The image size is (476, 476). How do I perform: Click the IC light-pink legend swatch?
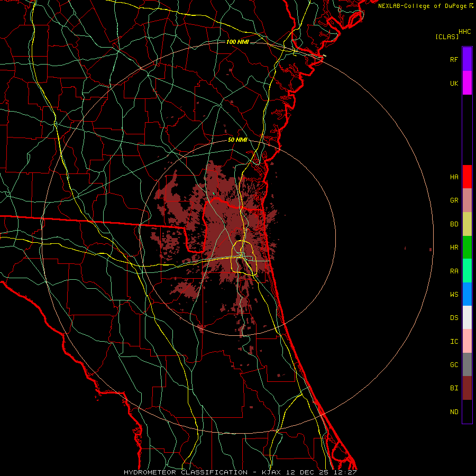(467, 341)
